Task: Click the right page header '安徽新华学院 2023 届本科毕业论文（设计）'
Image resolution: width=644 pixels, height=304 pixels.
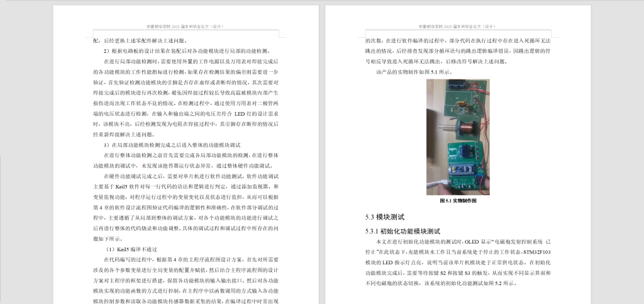Action: pos(457,26)
